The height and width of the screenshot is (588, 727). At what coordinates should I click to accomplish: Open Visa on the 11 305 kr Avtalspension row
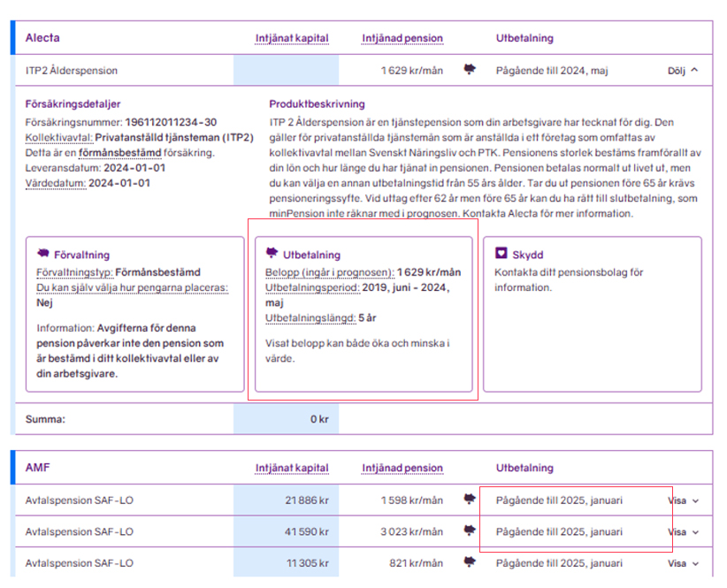coord(683,562)
